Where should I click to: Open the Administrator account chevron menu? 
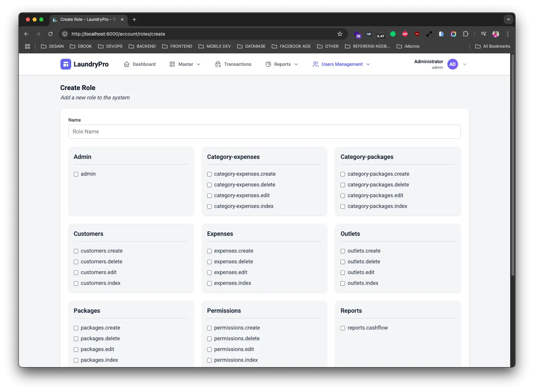pyautogui.click(x=465, y=64)
